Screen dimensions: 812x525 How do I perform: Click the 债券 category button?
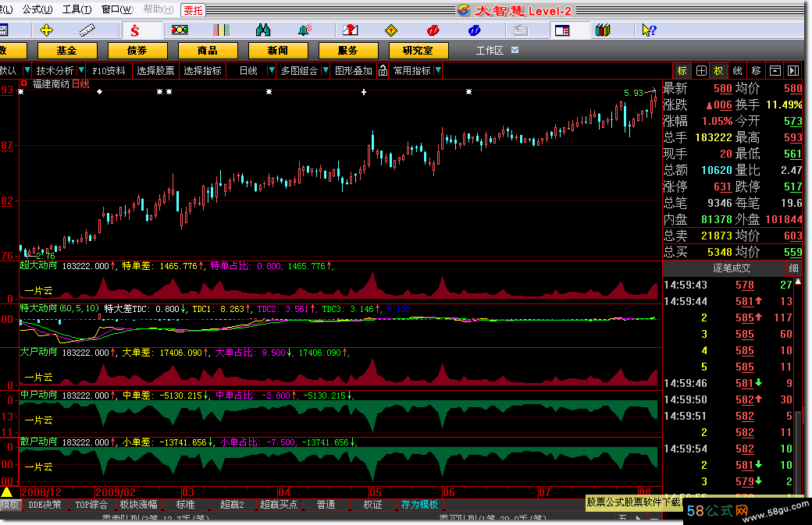[x=137, y=51]
